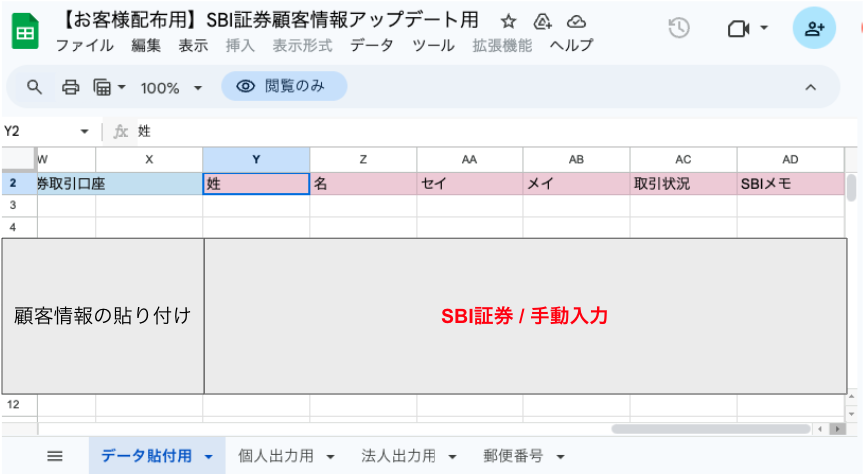Collapse the toolbar with the chevron
The height and width of the screenshot is (474, 868).
pos(810,87)
